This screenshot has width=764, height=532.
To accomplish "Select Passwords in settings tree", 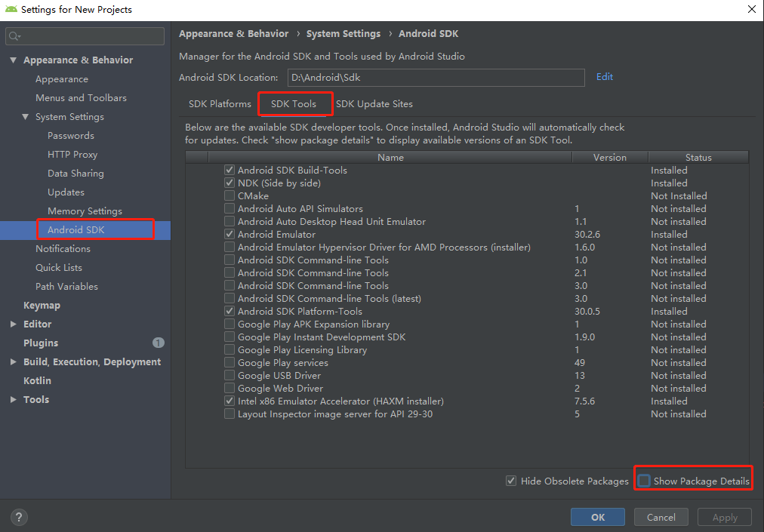I will pos(71,135).
